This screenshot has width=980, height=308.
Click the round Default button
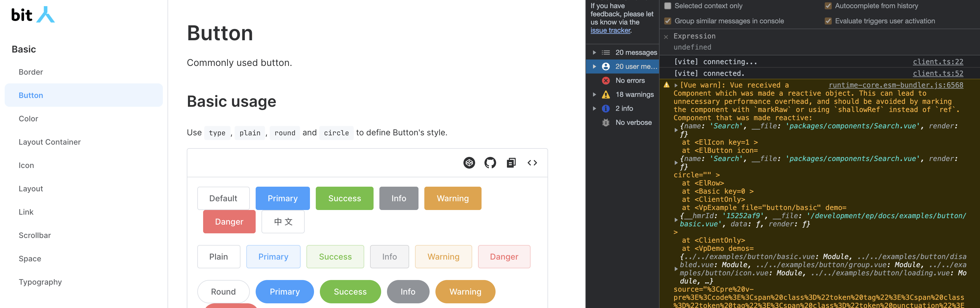click(x=223, y=292)
